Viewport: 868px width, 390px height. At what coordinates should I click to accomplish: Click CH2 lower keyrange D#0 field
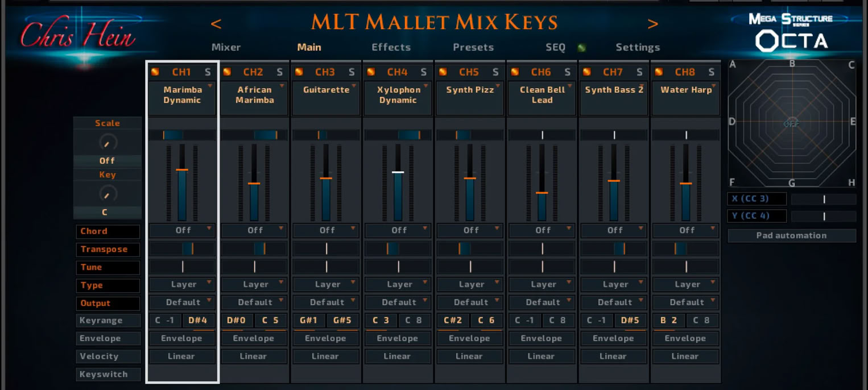[237, 321]
